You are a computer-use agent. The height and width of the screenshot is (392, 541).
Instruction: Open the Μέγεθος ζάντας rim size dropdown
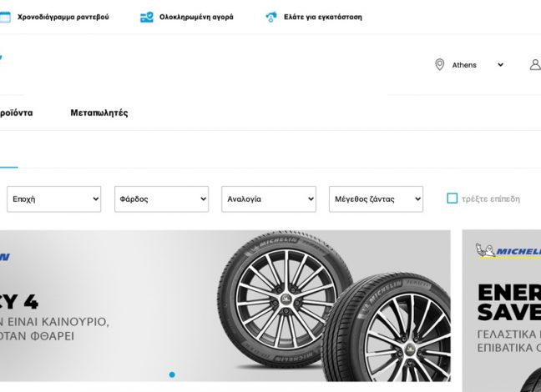coord(376,199)
